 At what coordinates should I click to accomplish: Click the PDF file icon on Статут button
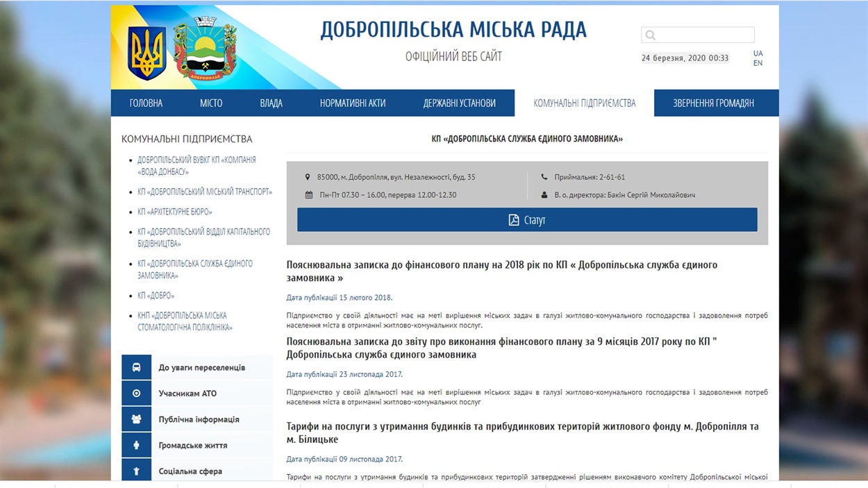514,220
